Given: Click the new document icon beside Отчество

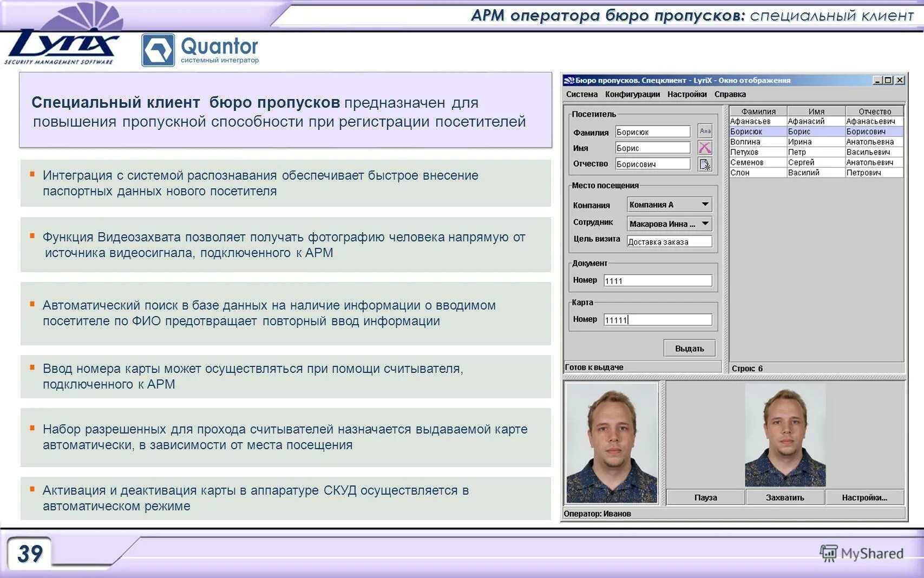Looking at the screenshot, I should pyautogui.click(x=705, y=165).
